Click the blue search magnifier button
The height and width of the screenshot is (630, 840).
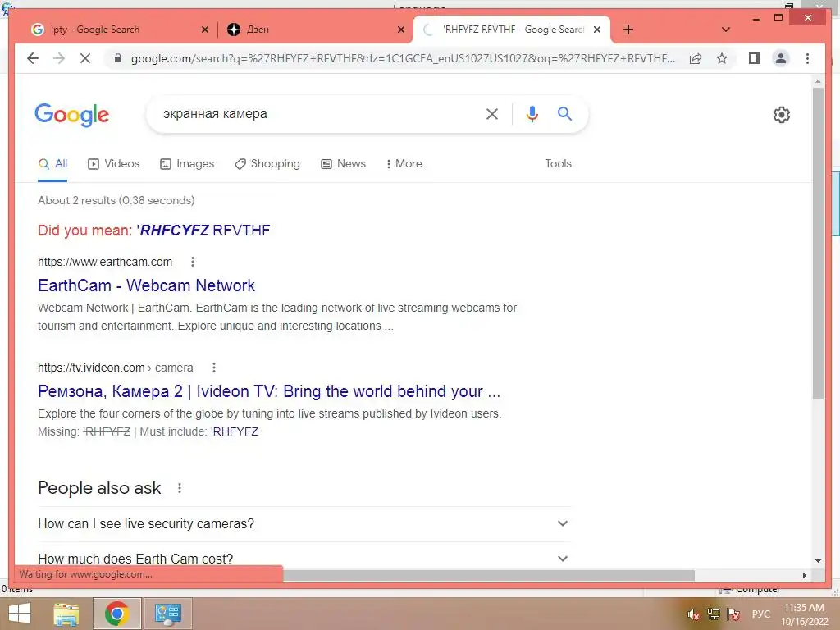[x=564, y=113]
